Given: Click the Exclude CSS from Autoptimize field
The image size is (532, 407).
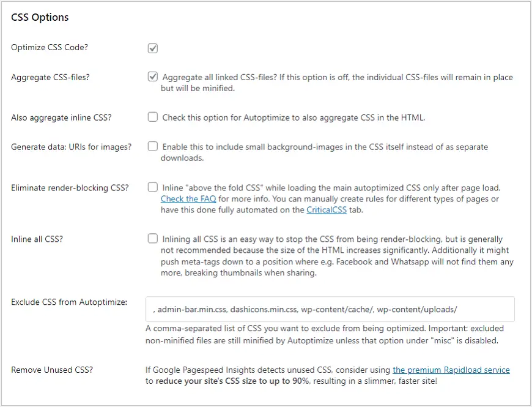Looking at the screenshot, I should pos(330,310).
